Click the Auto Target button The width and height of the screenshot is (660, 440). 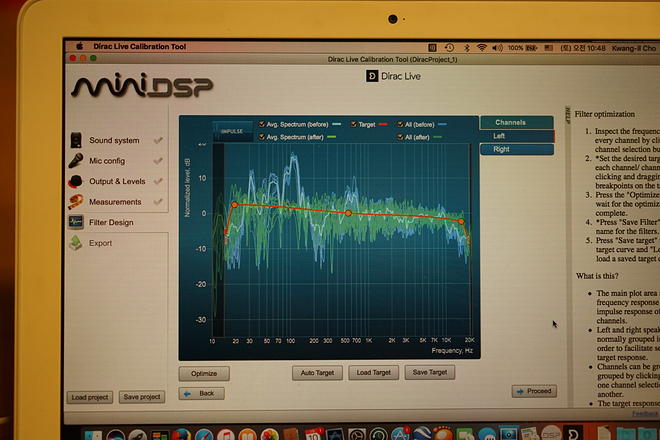317,373
